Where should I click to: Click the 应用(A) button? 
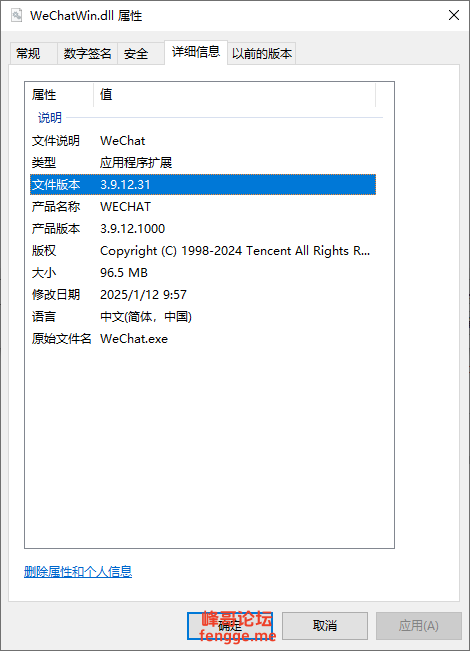pos(419,626)
